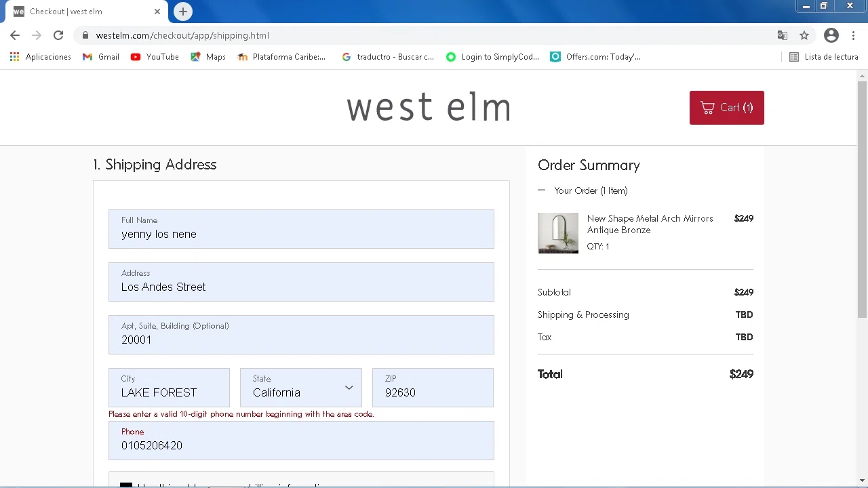This screenshot has height=488, width=868.
Task: Open the traductro Buscar bookmark
Action: point(388,57)
